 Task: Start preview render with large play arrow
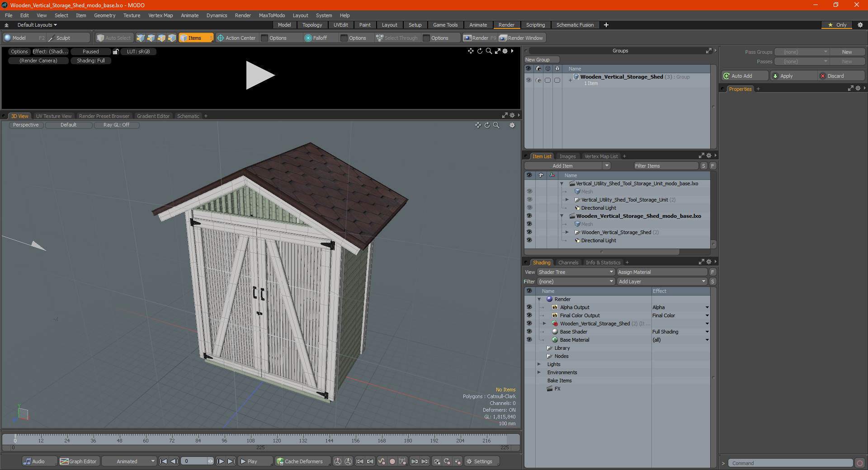[260, 75]
